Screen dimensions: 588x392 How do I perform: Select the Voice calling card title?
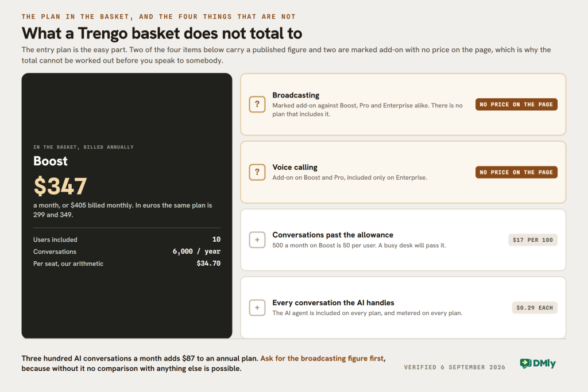pos(295,167)
